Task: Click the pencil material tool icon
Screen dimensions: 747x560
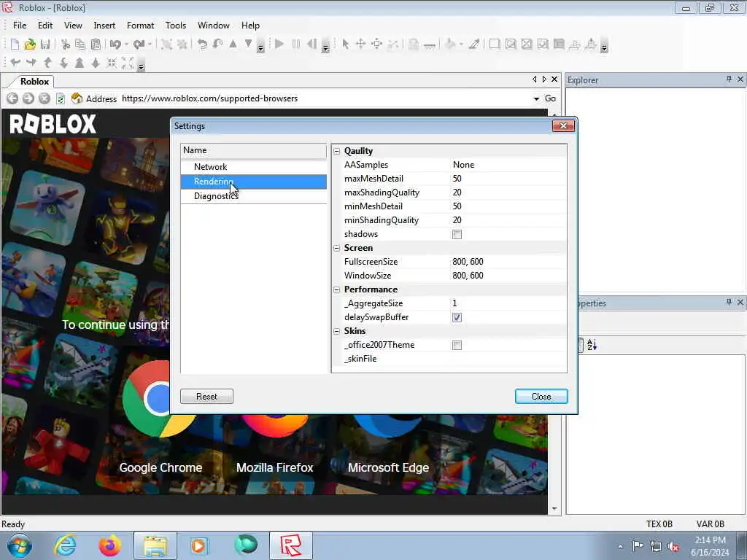Action: [x=474, y=44]
